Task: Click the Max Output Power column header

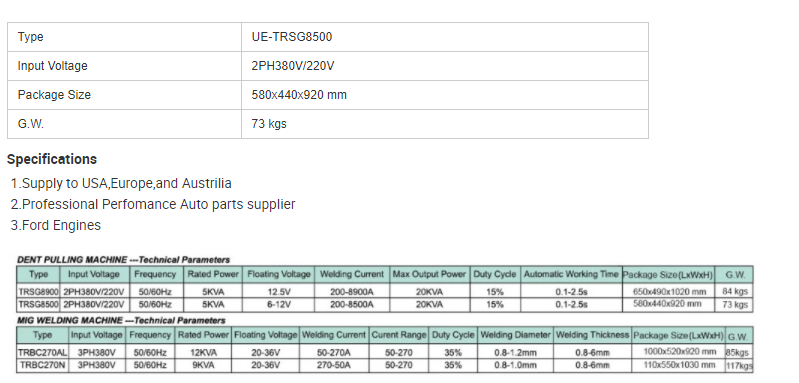Action: tap(429, 274)
